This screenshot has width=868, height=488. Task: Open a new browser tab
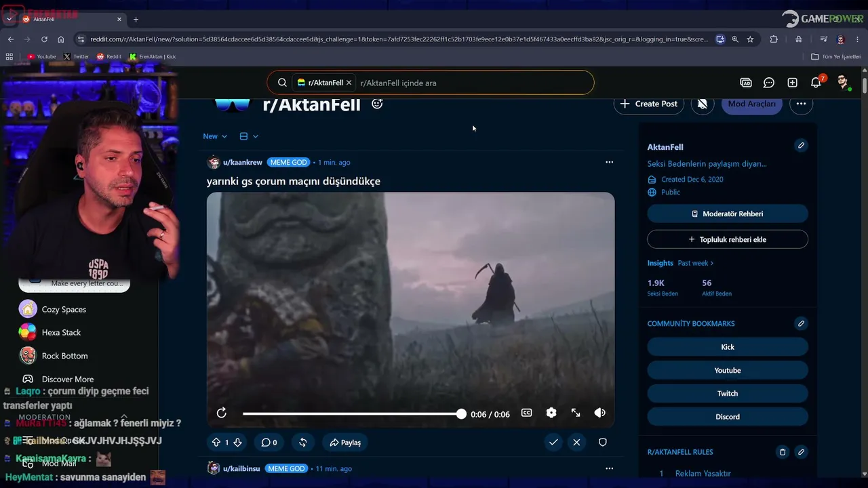[136, 19]
